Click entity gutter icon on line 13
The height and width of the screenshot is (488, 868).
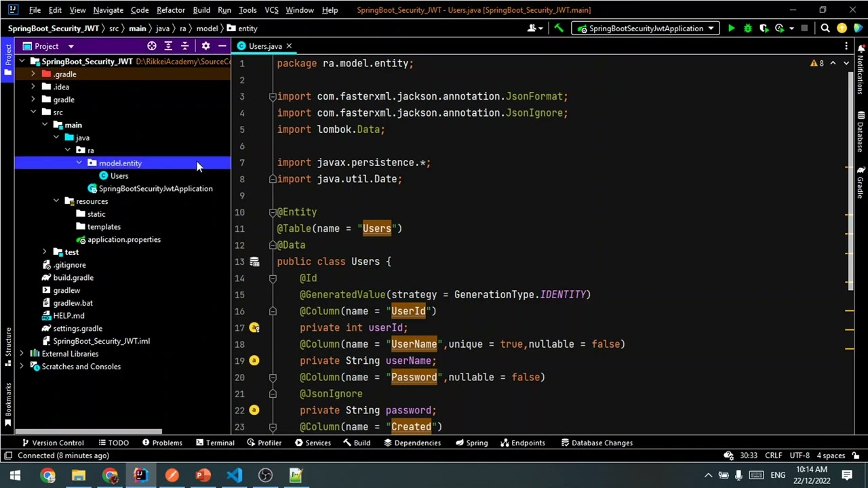tap(254, 262)
